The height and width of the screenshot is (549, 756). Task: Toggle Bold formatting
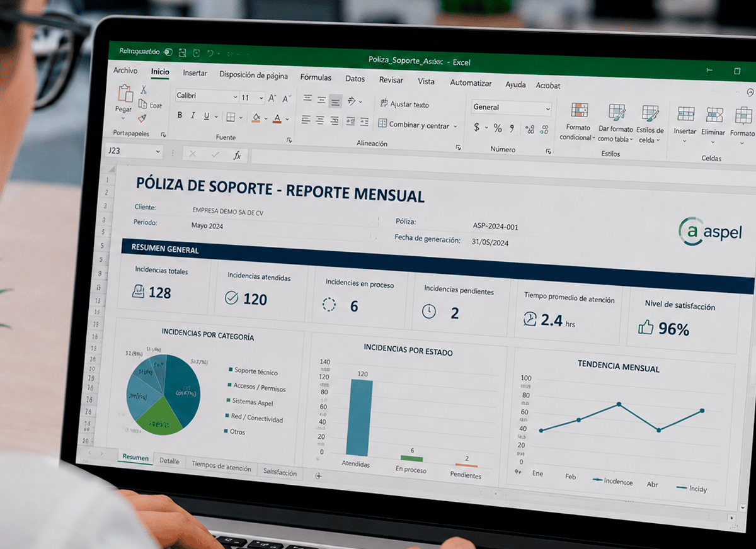(x=180, y=115)
